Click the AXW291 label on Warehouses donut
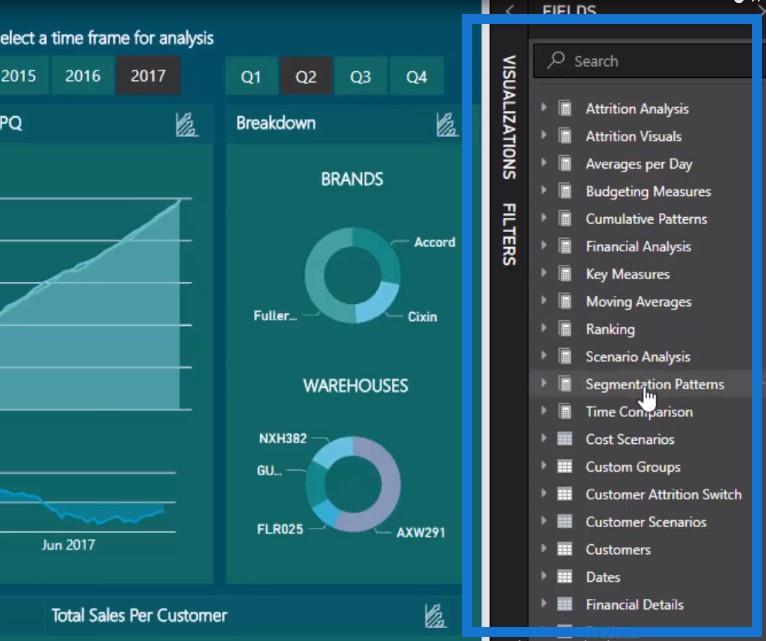 click(421, 532)
